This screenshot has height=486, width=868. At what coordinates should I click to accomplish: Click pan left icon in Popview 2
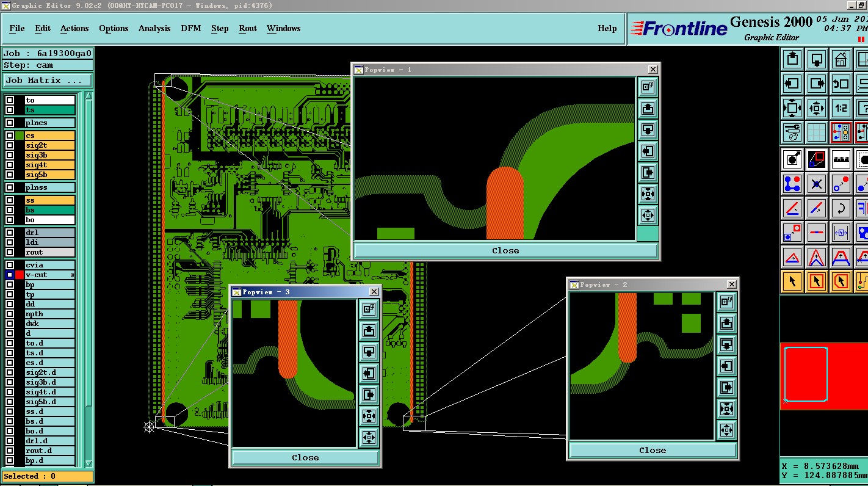point(726,366)
